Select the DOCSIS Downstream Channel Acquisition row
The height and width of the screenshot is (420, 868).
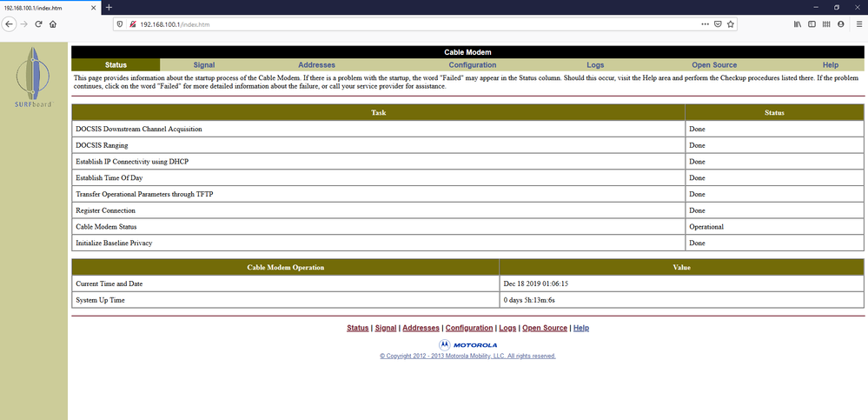[x=467, y=129]
